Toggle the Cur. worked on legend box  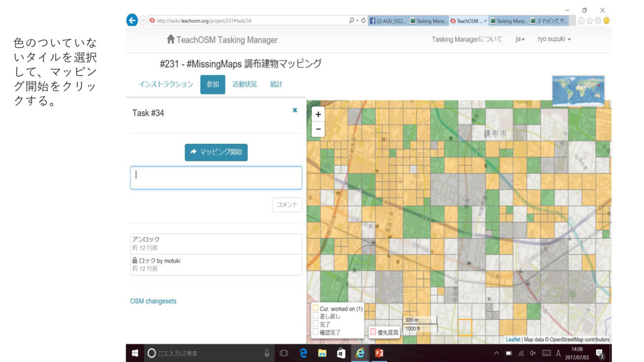(316, 308)
